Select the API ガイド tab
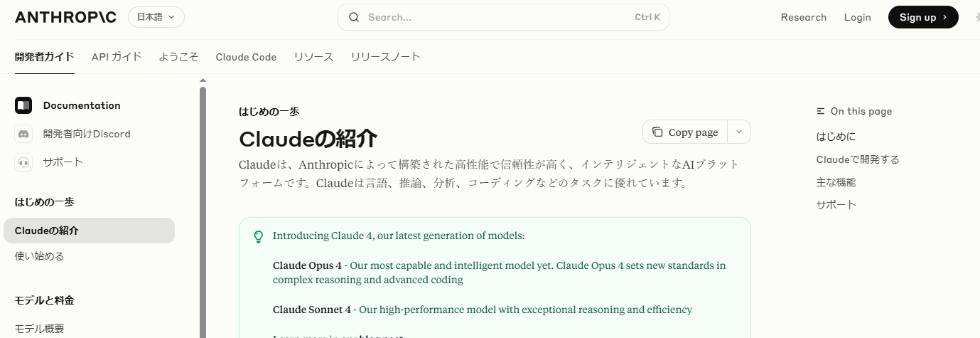Screen dimensions: 980x338 point(117,57)
